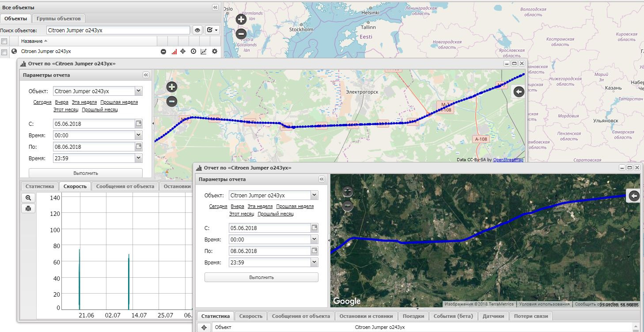Click 'Прошлая неделя' link in front report window
The image size is (644, 332).
[295, 206]
